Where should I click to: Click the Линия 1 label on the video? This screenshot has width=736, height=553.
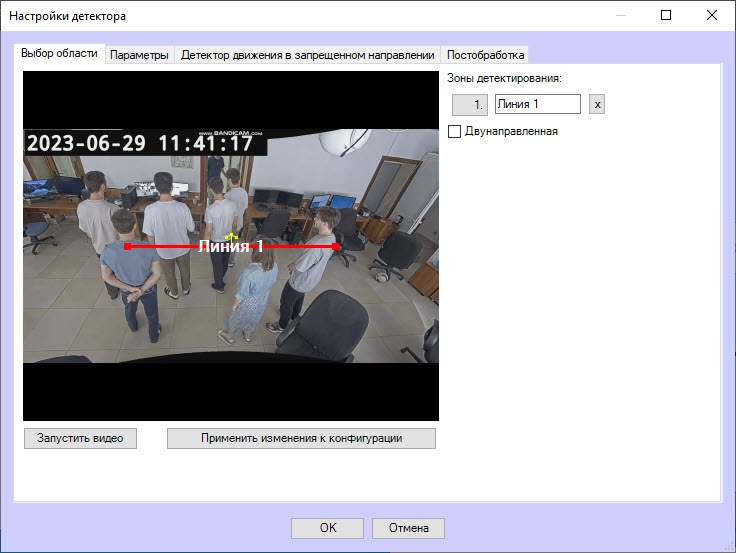click(230, 246)
